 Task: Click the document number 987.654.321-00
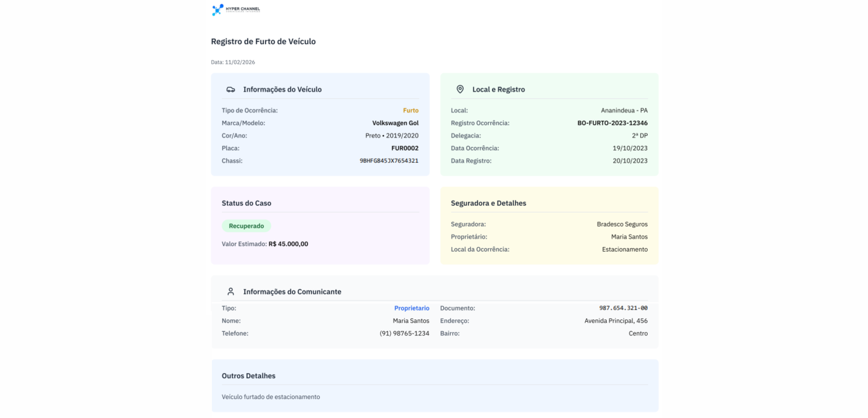(623, 308)
